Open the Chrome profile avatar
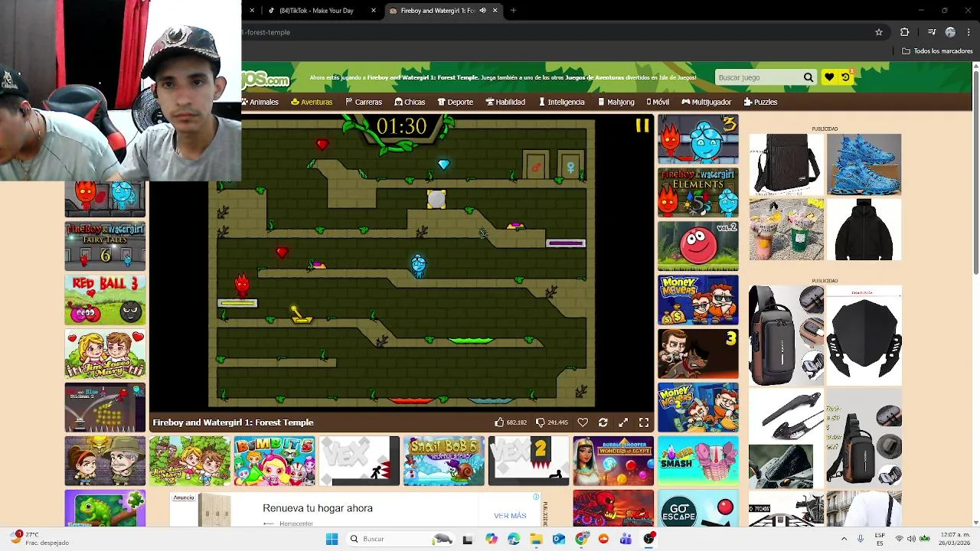This screenshot has height=551, width=980. click(950, 32)
